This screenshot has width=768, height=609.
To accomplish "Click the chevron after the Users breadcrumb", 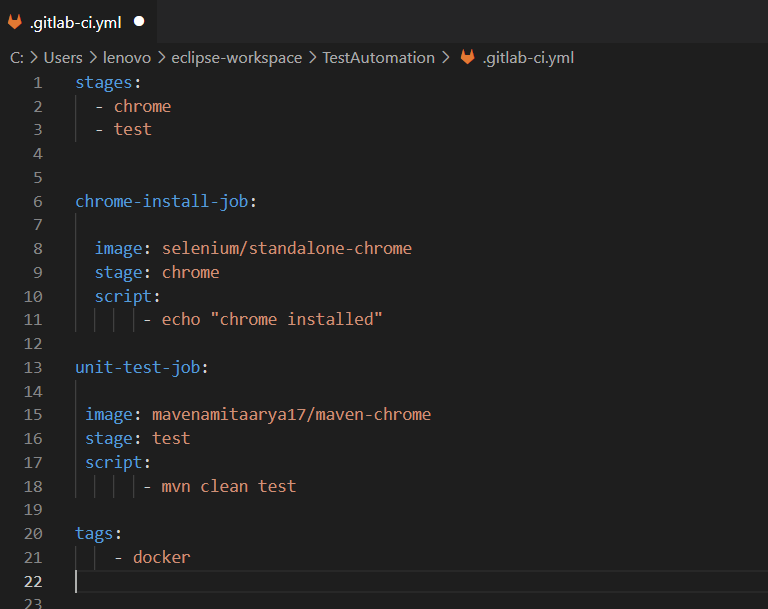I will [x=93, y=58].
